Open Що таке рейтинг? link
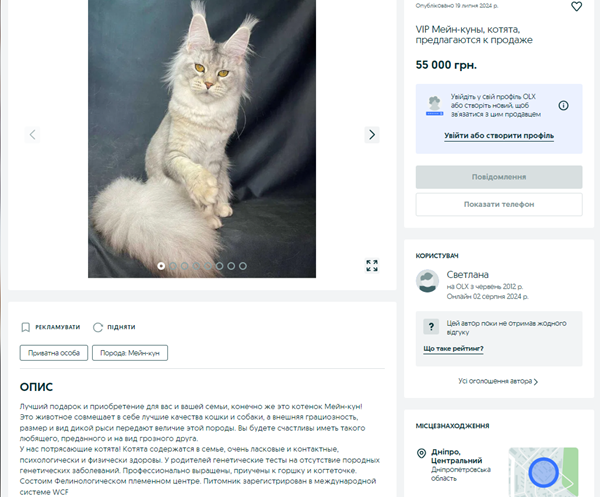The width and height of the screenshot is (600, 497). (453, 349)
